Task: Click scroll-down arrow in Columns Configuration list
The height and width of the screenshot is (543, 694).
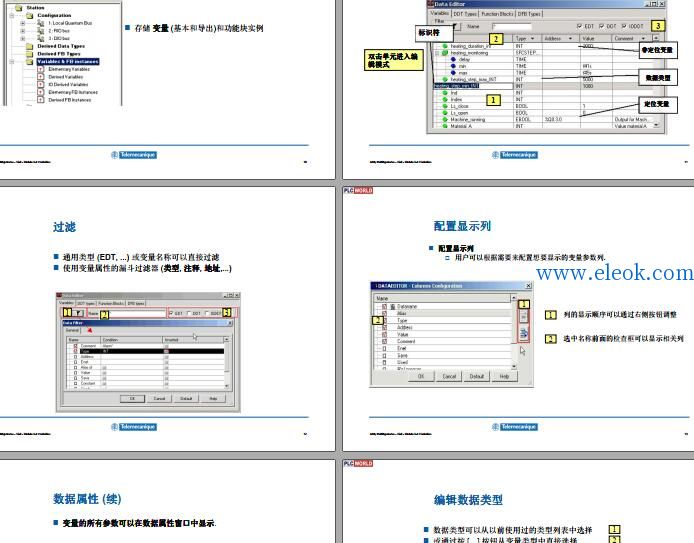Action: click(x=514, y=366)
